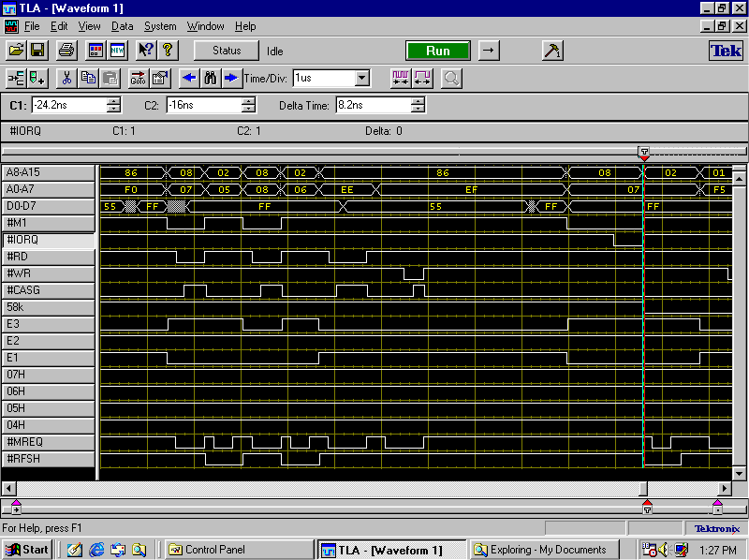Screen dimensions: 749x560
Task: Click the C2 time input field
Action: pos(204,105)
